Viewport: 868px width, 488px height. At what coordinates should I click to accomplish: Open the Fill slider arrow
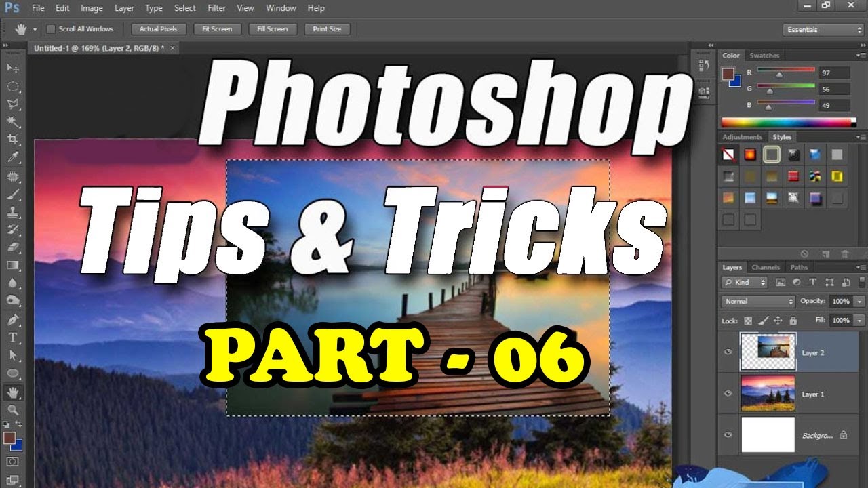[x=860, y=320]
